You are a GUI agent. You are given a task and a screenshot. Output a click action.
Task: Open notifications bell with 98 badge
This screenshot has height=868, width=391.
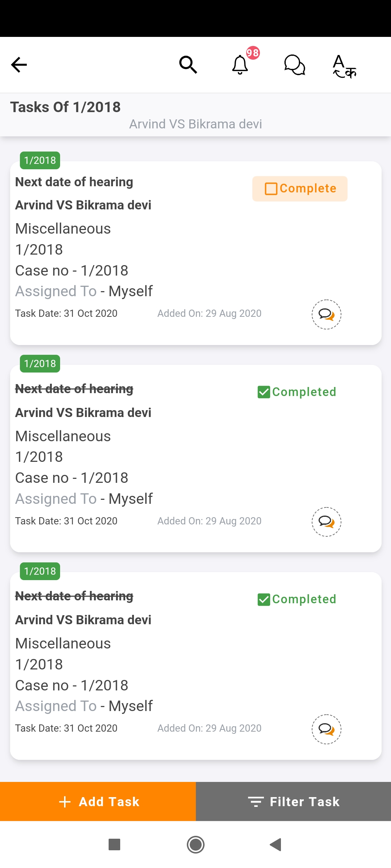240,65
